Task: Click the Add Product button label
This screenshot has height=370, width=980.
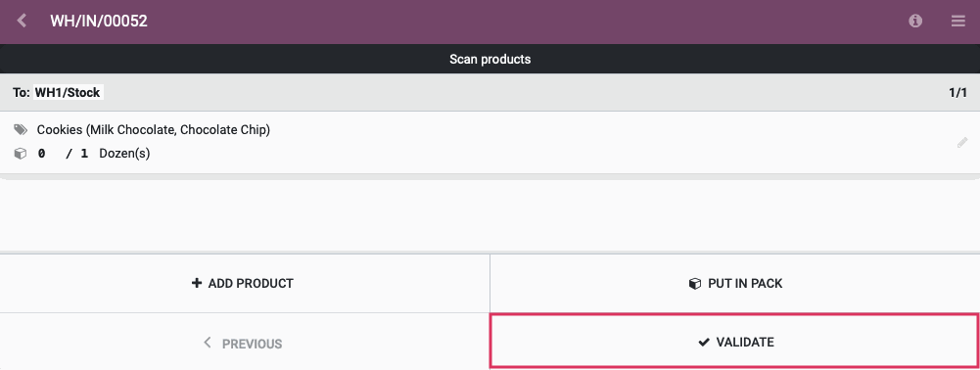Action: pyautogui.click(x=251, y=283)
